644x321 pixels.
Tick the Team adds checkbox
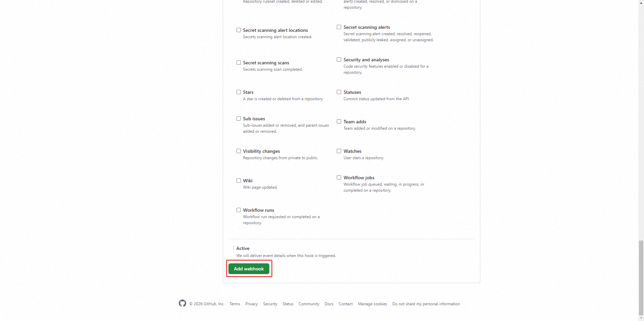coord(339,122)
